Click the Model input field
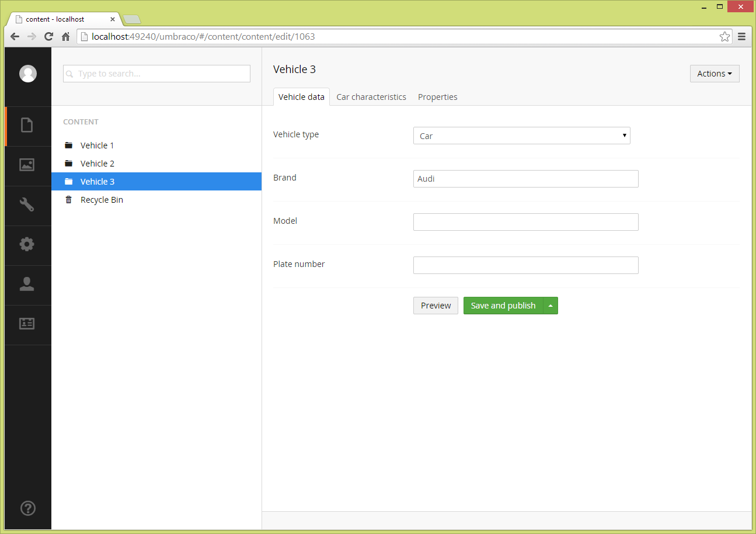The width and height of the screenshot is (756, 534). [526, 222]
